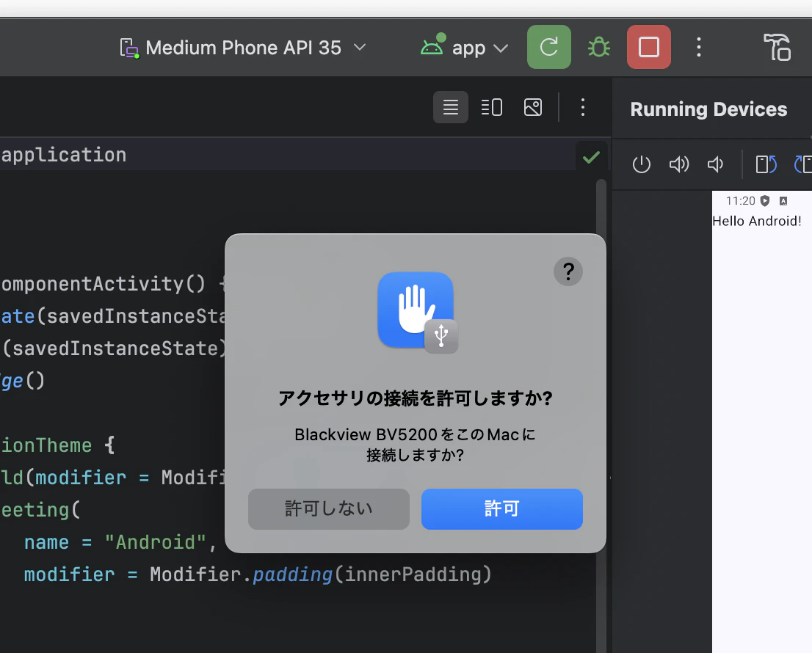The width and height of the screenshot is (812, 653).
Task: Click the green checkmark inspection indicator
Action: (591, 157)
